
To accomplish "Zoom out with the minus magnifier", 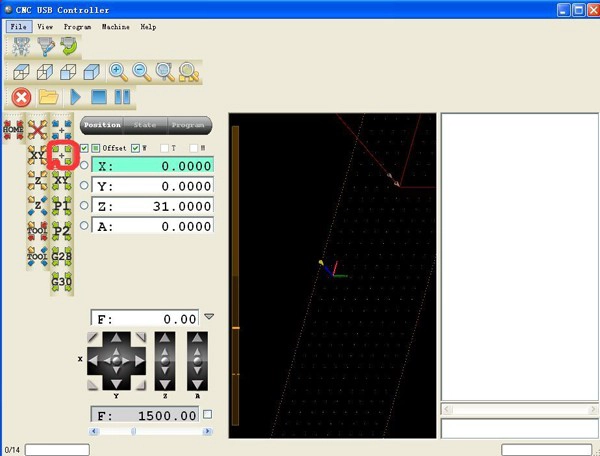I will (x=142, y=72).
